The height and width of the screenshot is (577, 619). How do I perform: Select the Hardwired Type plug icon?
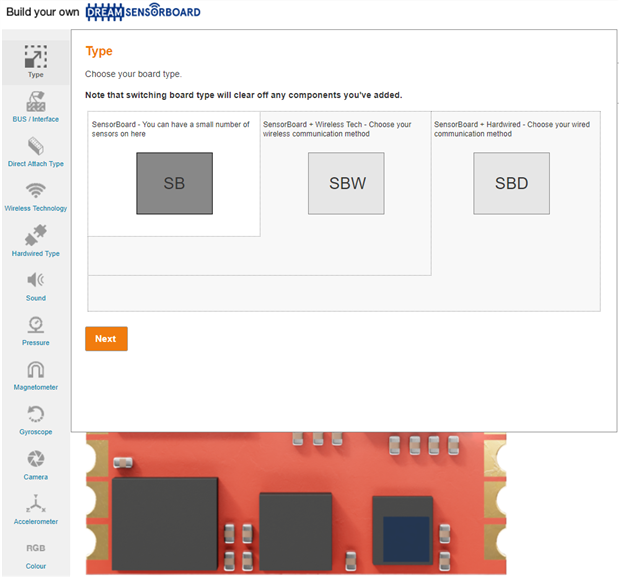[x=36, y=235]
